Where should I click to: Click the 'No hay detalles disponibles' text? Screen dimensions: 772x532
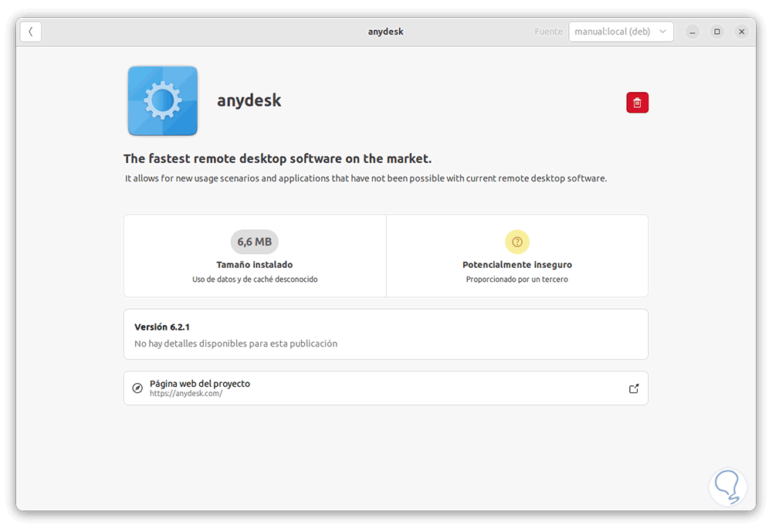235,344
